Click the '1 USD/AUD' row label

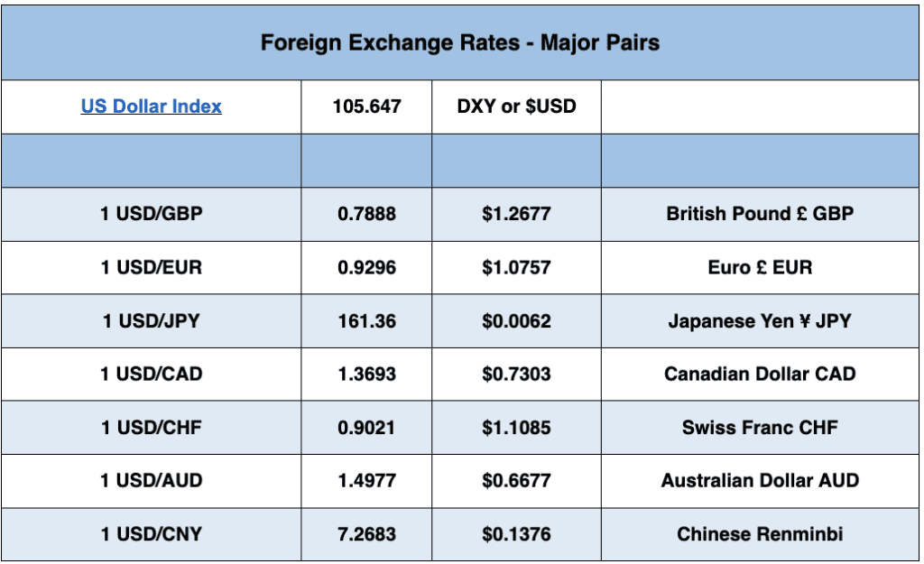pos(151,480)
